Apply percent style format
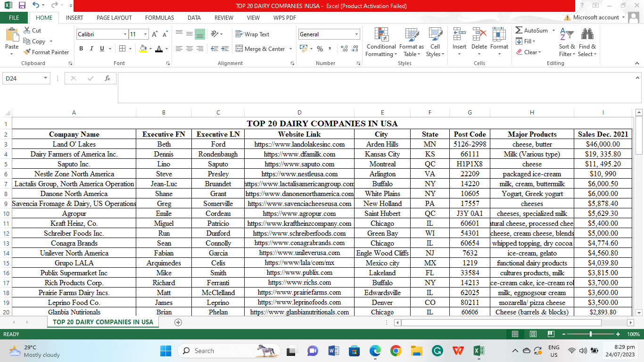Screen dimensions: 644x362 coord(320,49)
